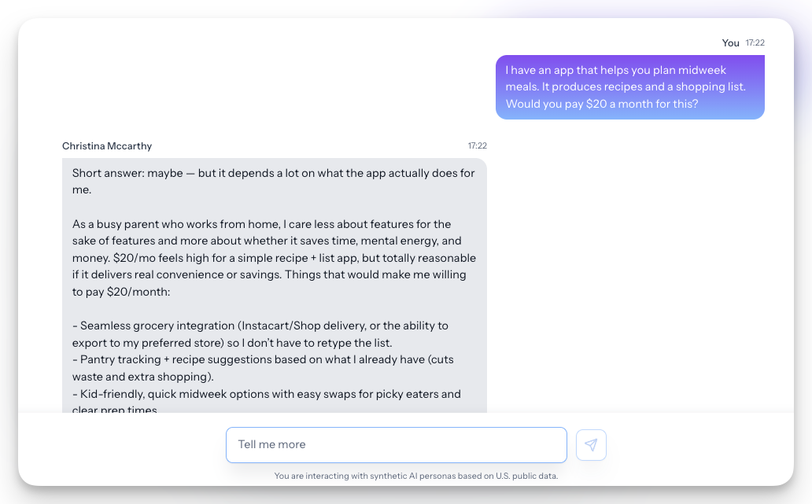Select the purple midweek meals message bubble
812x504 pixels.
pos(629,86)
